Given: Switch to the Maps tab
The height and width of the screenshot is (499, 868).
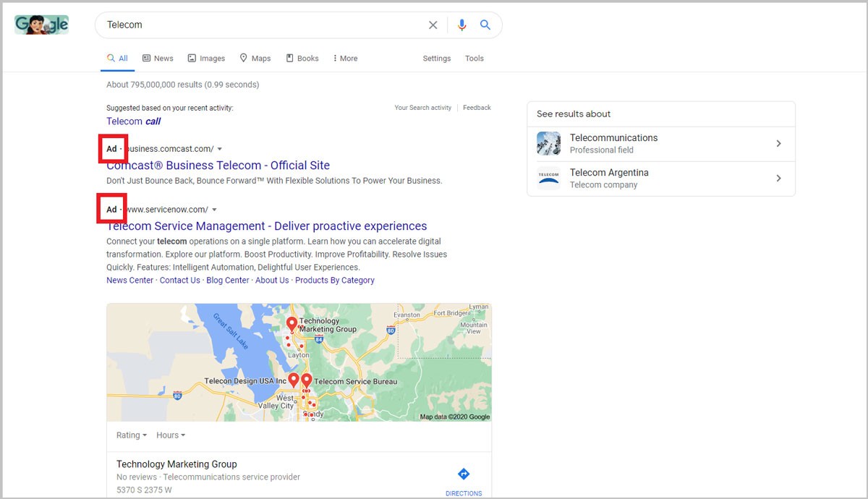Looking at the screenshot, I should [x=255, y=59].
